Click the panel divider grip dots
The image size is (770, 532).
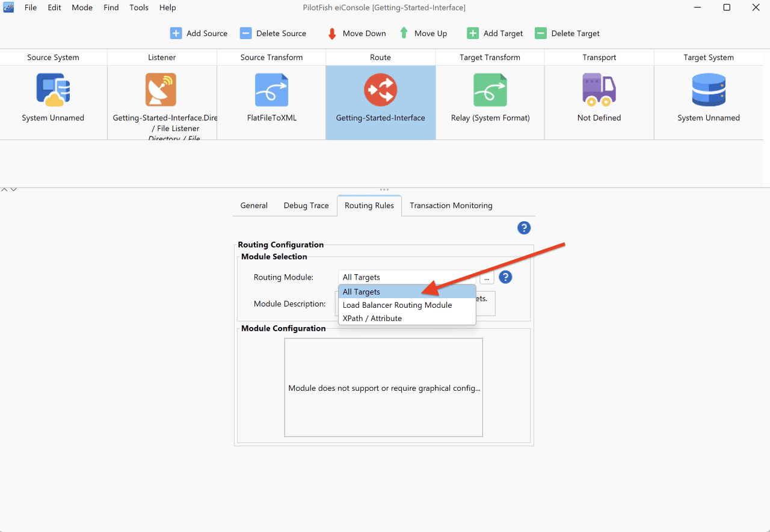[384, 189]
